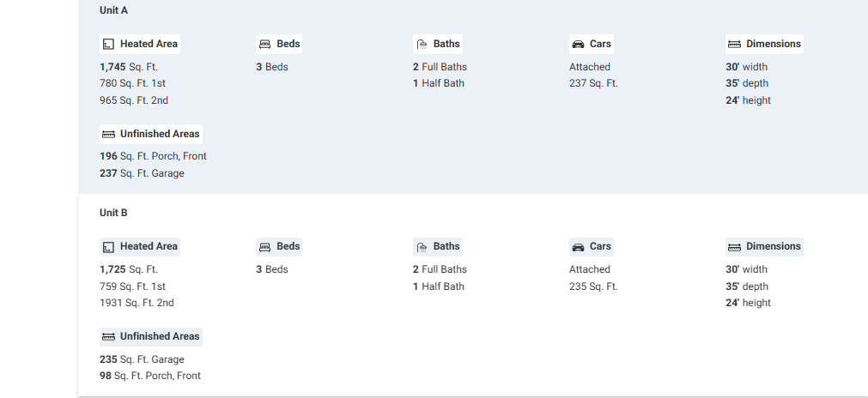Image resolution: width=868 pixels, height=398 pixels.
Task: Click the Dimensions ruler icon in Unit B
Action: 734,247
